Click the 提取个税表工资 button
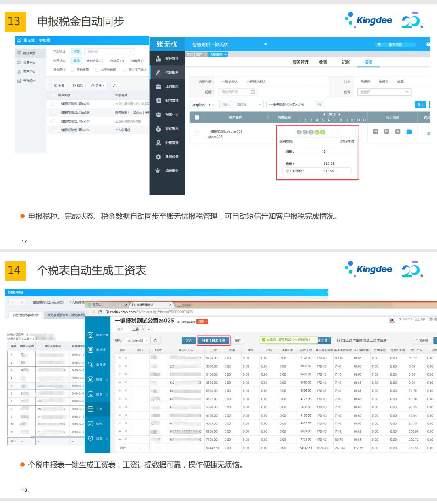The width and height of the screenshot is (437, 504). coord(213,340)
